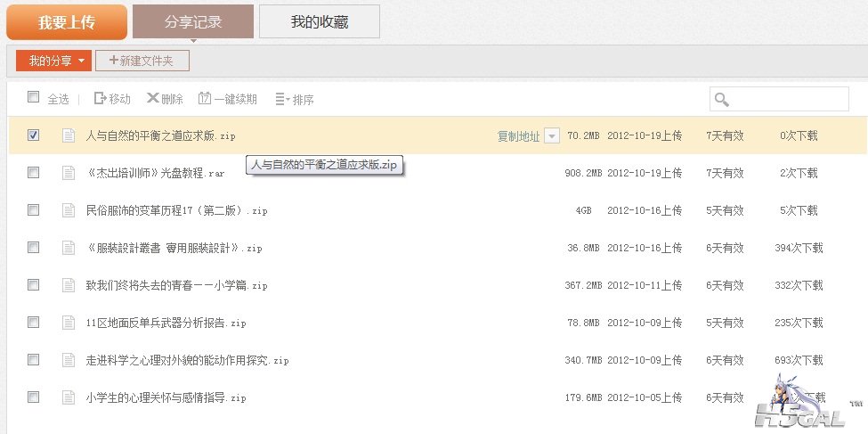Click the 我要上传 upload button
The width and height of the screenshot is (868, 434).
tap(66, 22)
